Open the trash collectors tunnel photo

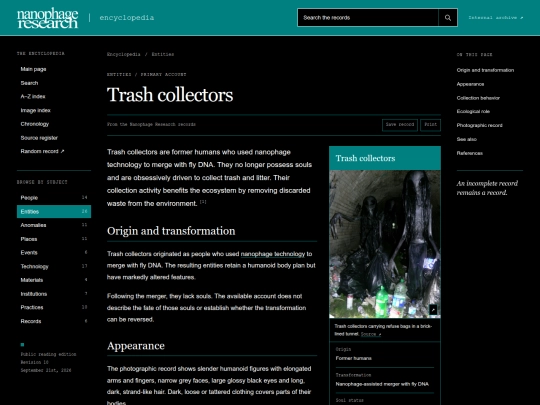(385, 244)
